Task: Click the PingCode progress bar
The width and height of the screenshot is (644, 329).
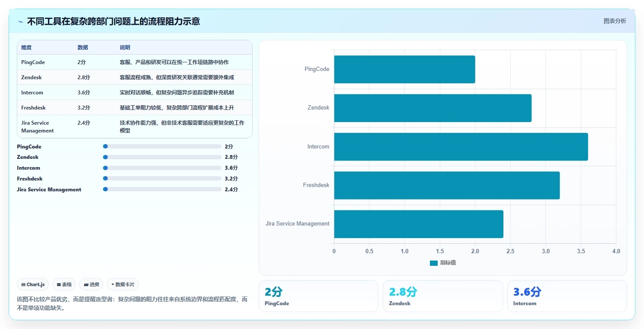Action: coord(162,146)
